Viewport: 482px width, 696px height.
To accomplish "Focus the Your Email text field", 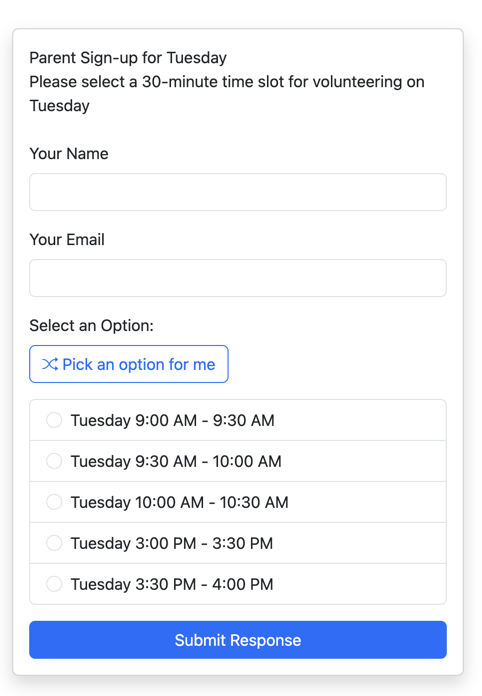I will 238,278.
